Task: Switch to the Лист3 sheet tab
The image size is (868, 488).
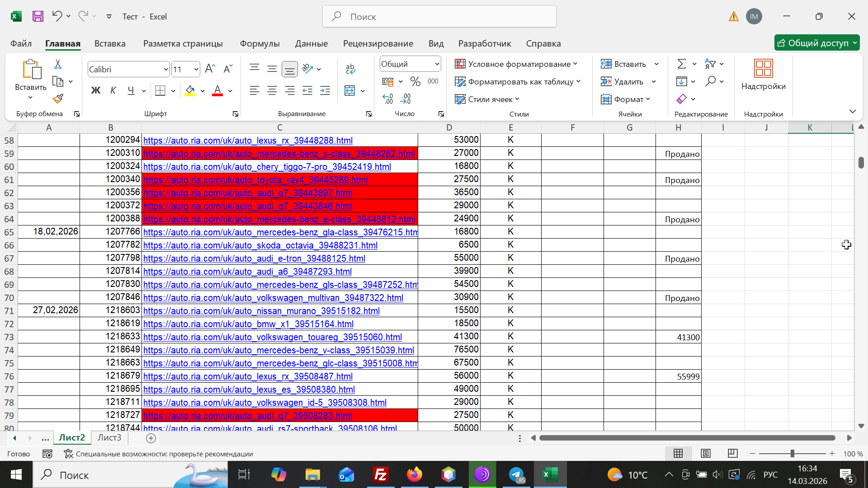Action: tap(109, 437)
